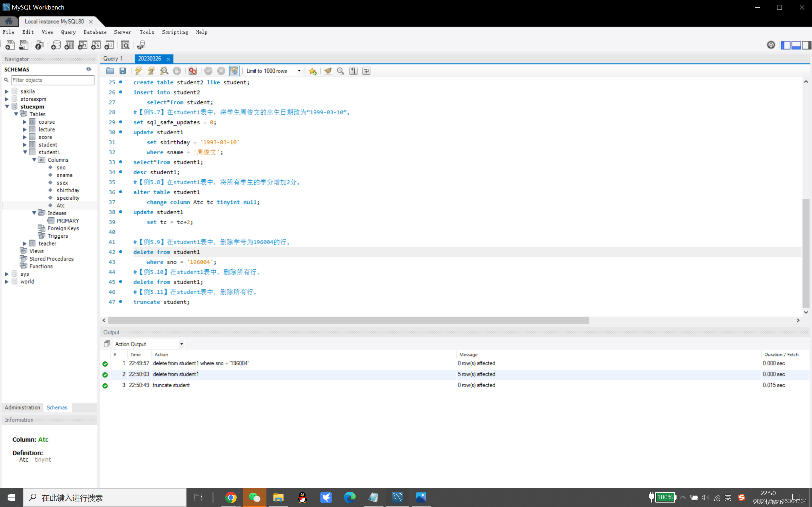The height and width of the screenshot is (507, 812).
Task: Expand the teacher table node
Action: point(25,243)
